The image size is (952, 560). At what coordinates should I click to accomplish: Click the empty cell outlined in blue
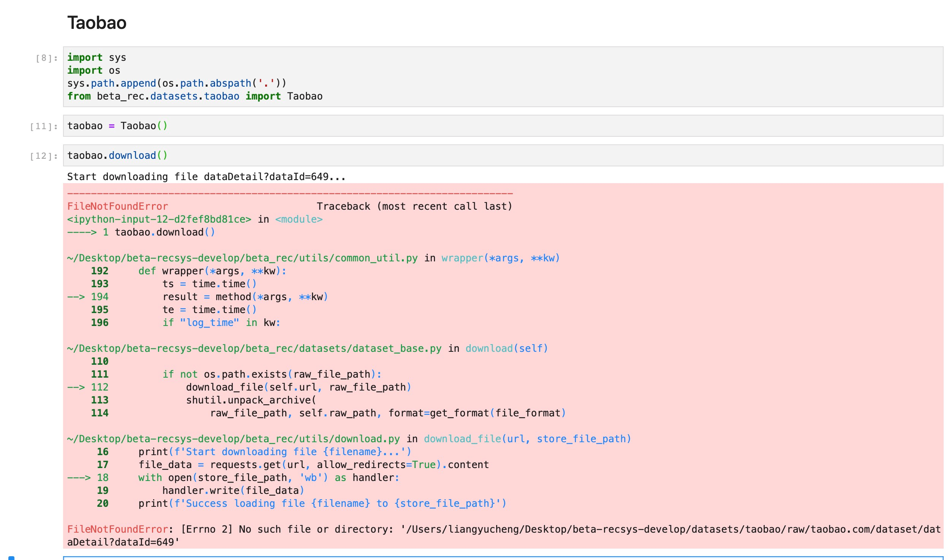494,558
